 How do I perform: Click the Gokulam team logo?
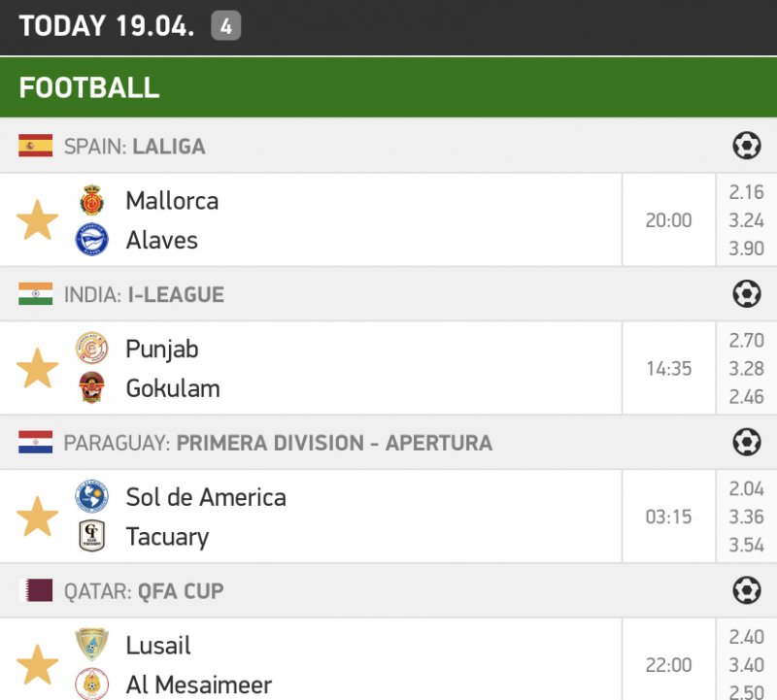point(92,387)
